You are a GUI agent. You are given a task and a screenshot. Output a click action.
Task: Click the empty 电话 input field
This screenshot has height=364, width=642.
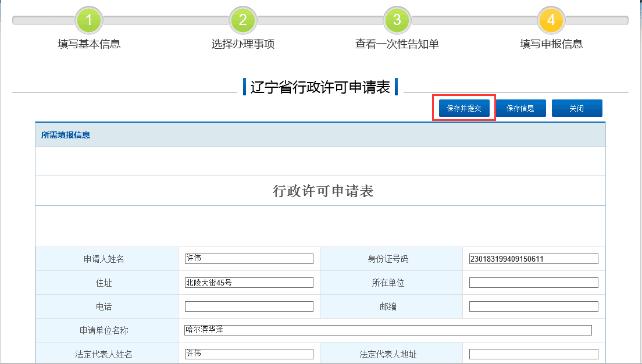click(x=249, y=306)
